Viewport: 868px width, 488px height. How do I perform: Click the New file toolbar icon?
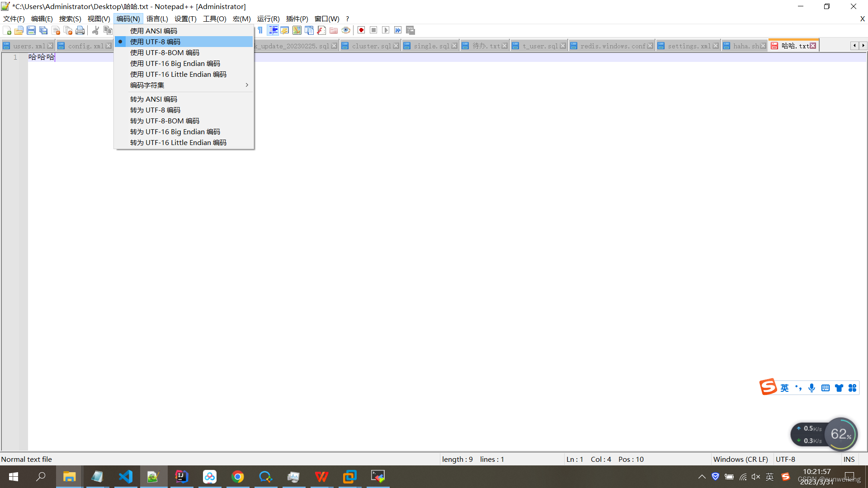7,30
